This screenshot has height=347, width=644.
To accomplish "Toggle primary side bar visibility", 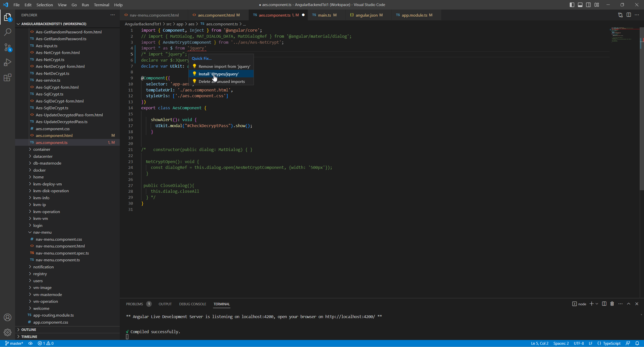I will coord(572,5).
